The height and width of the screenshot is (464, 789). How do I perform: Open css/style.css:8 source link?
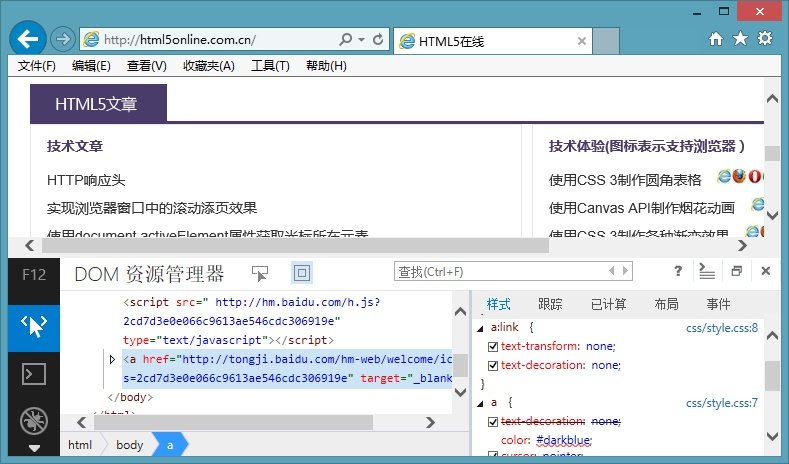[722, 328]
